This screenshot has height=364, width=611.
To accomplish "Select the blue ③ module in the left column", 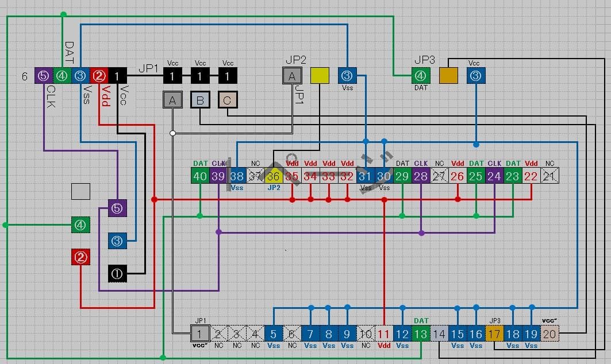I will point(117,242).
